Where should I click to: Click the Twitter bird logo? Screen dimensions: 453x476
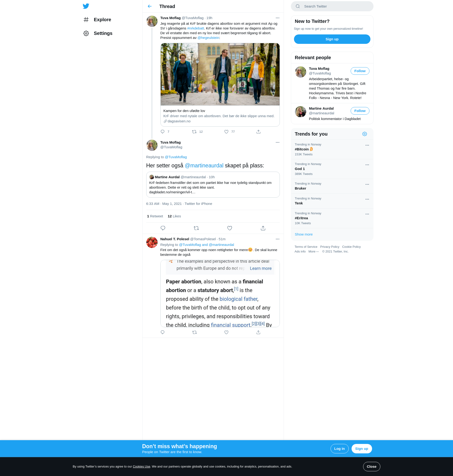[x=86, y=6]
